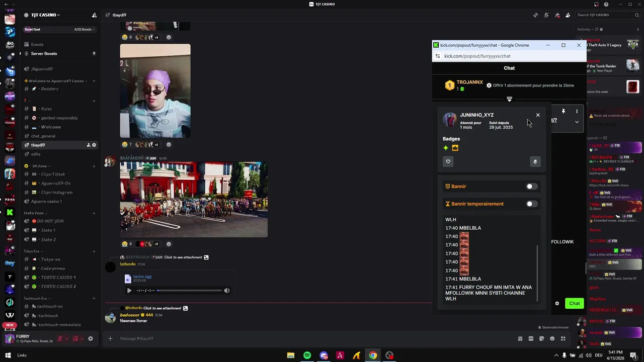The height and width of the screenshot is (362, 644).
Task: Open tbaydi9 channel settings gear icon
Action: coord(94,145)
